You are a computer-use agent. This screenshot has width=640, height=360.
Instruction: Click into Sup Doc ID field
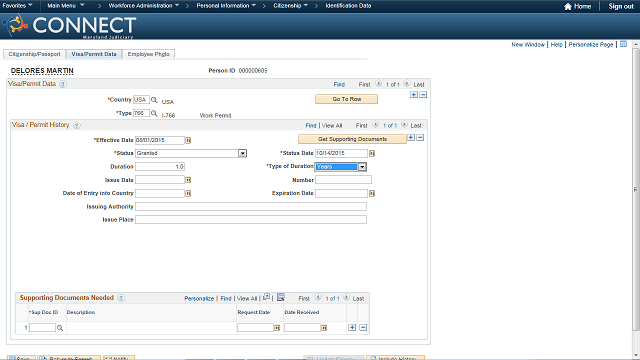point(42,327)
